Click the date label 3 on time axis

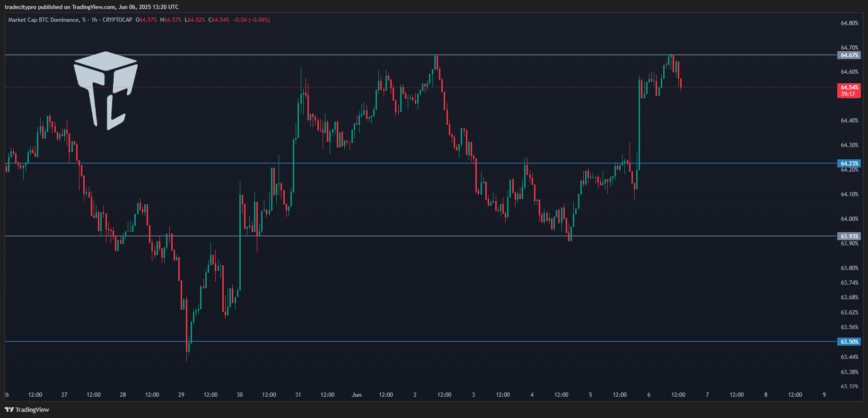[x=473, y=395]
